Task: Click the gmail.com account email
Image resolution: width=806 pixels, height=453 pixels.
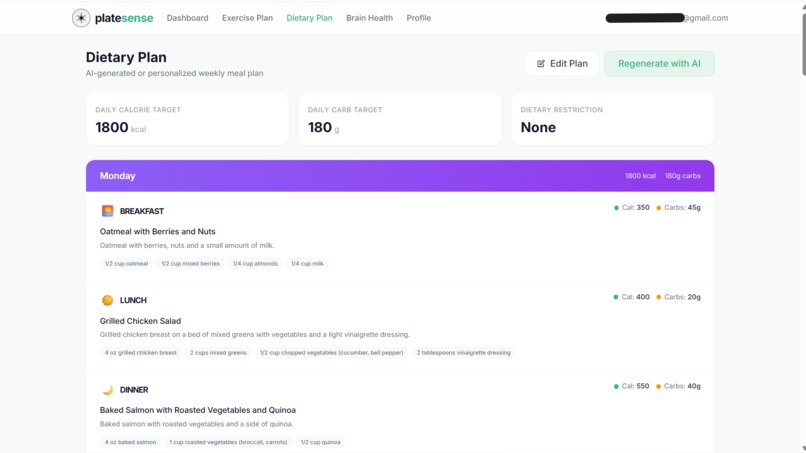Action: [x=667, y=18]
